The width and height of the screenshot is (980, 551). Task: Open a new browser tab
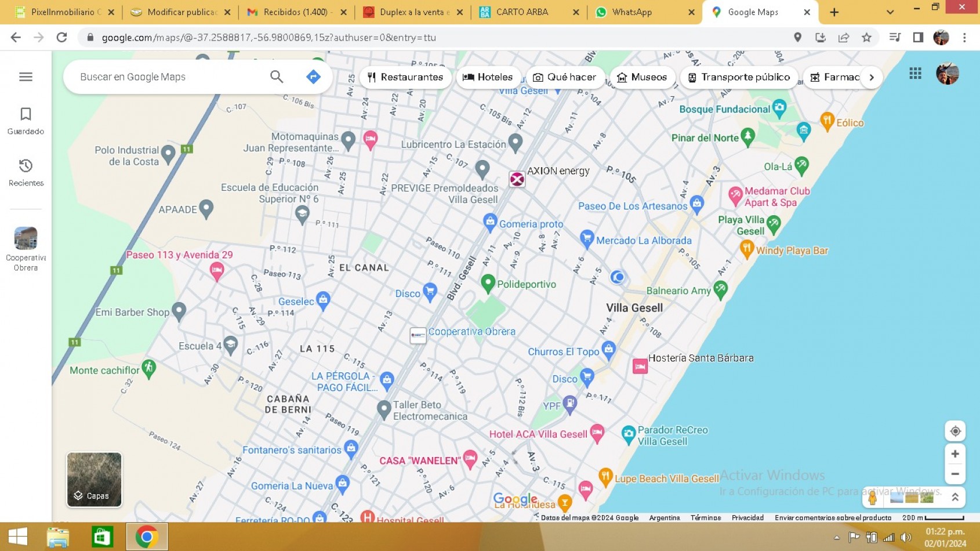(834, 12)
